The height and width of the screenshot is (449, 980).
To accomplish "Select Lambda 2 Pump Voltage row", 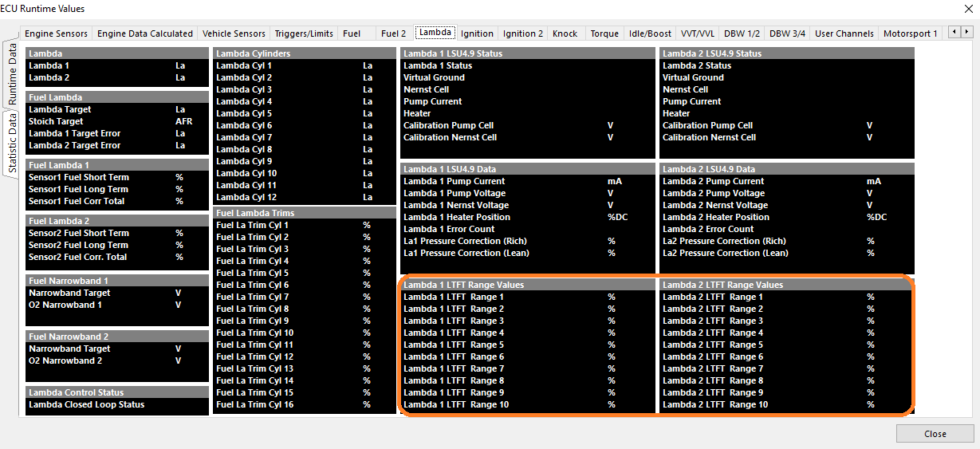I will 787,193.
